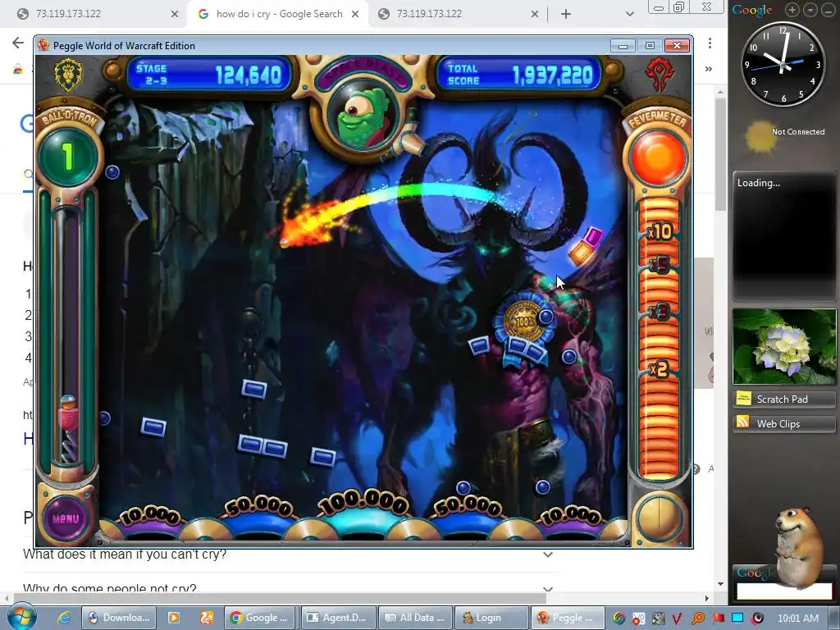Screen dimensions: 840x630
Task: Close the 'how do i cry' Google tab
Action: (355, 14)
